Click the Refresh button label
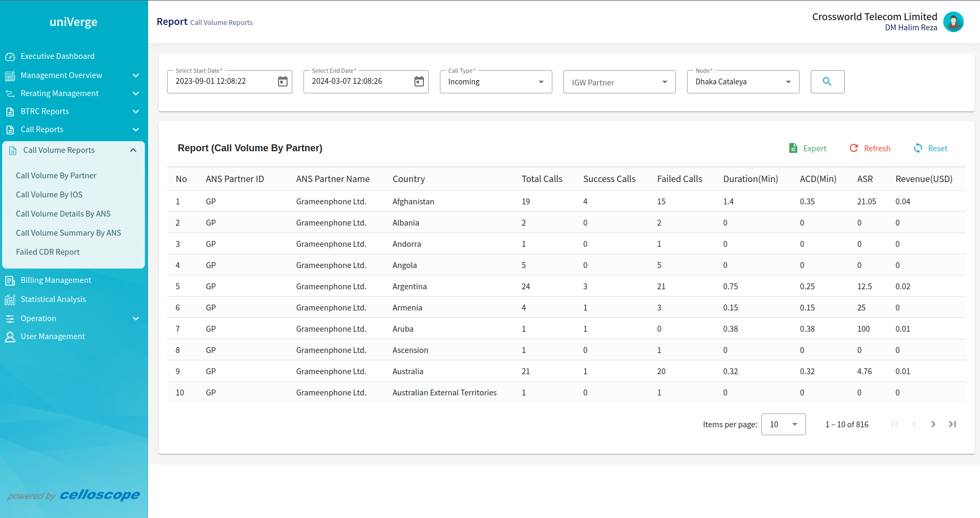The image size is (980, 518). 877,149
